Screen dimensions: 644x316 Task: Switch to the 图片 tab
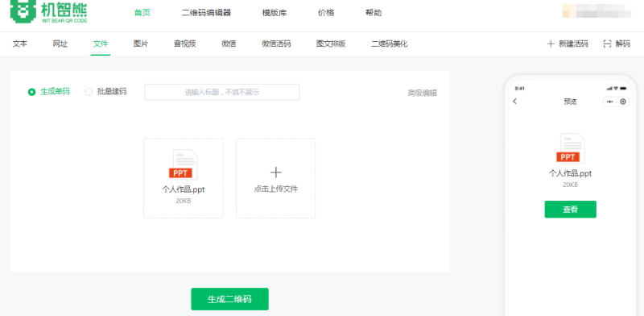pyautogui.click(x=141, y=44)
